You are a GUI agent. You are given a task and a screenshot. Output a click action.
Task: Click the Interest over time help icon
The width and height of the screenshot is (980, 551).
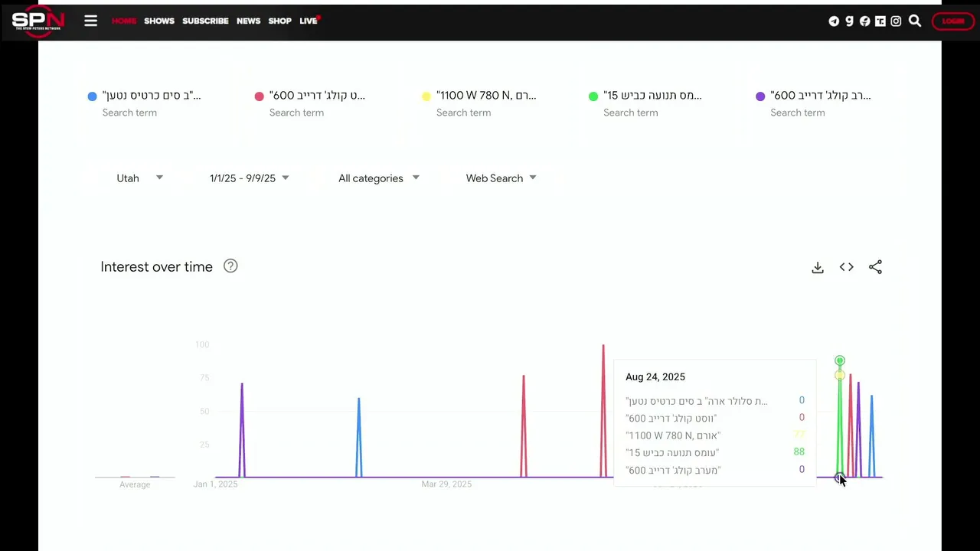[230, 266]
